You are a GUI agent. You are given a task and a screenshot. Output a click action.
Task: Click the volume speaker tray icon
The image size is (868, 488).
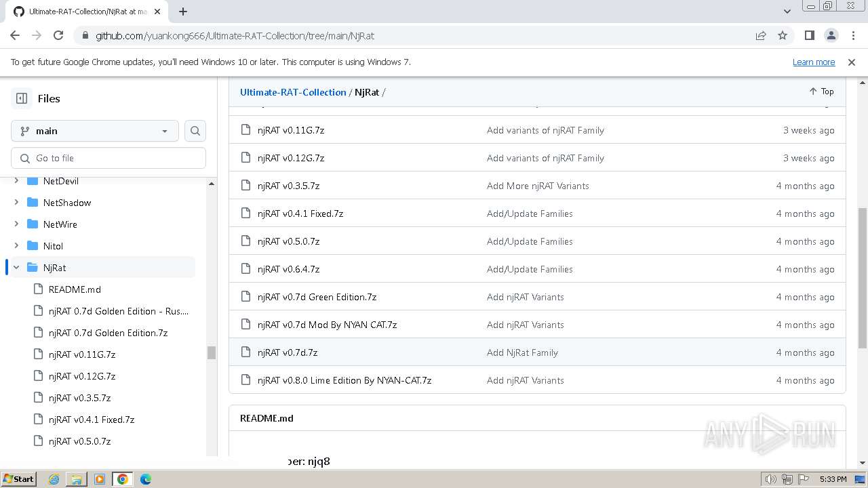click(770, 479)
